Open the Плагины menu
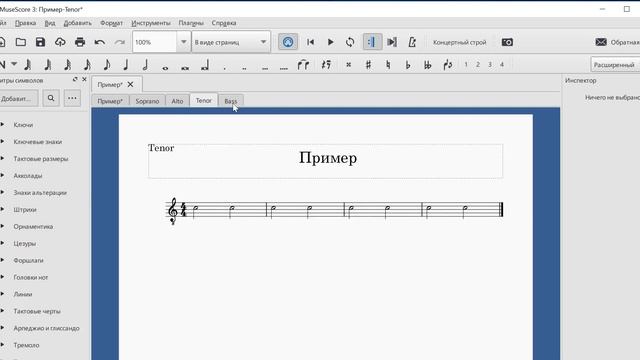 (191, 23)
